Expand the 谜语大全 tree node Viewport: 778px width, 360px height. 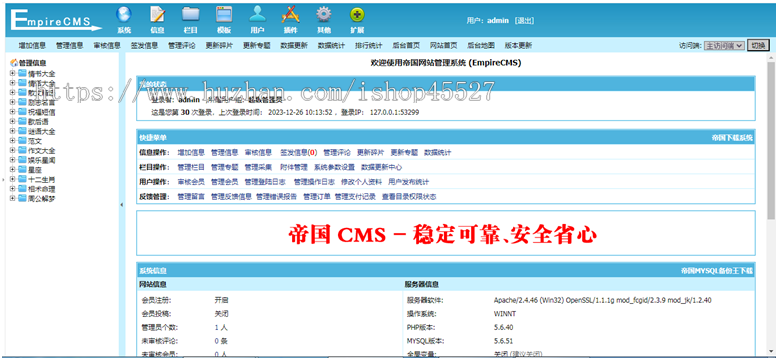pos(12,131)
